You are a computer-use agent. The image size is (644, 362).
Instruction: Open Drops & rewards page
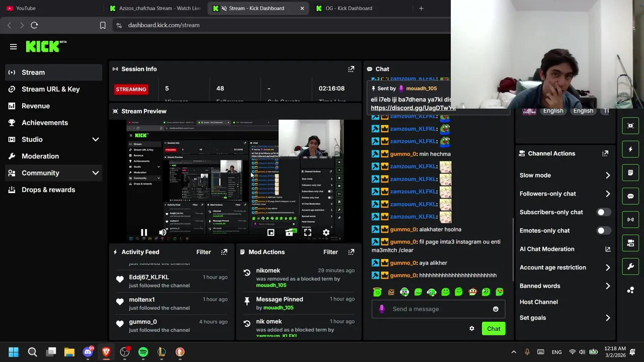coord(54,190)
